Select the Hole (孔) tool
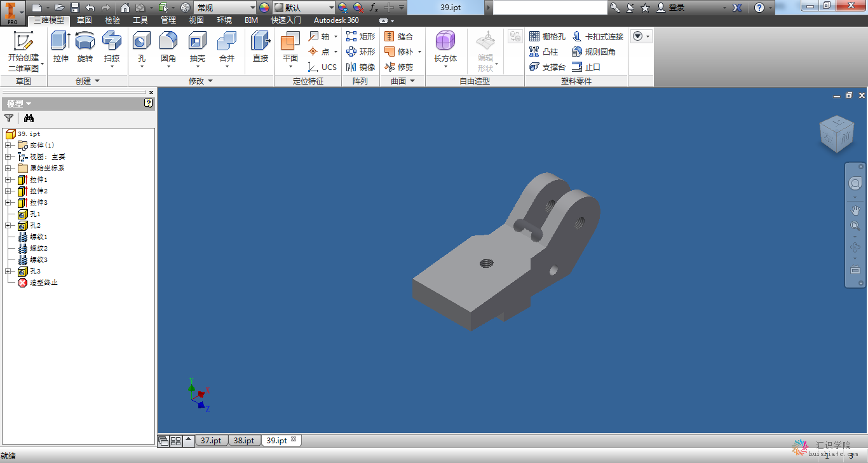Viewport: 868px width, 463px height. pyautogui.click(x=141, y=50)
